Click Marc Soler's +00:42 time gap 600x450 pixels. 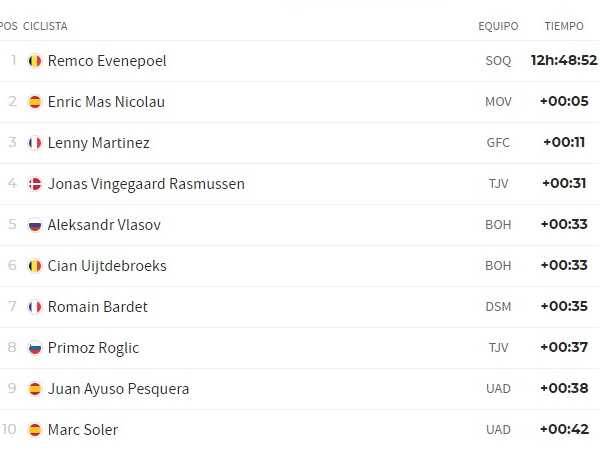coord(564,429)
